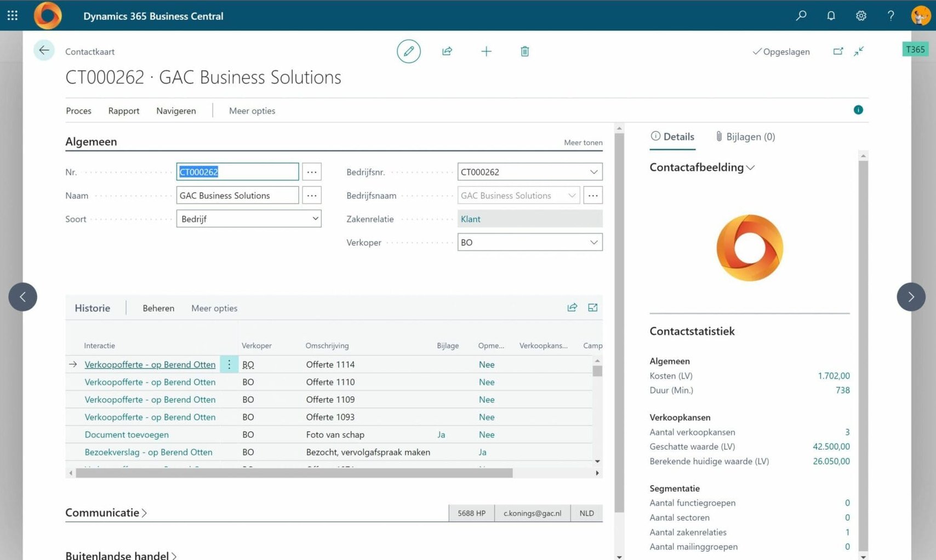
Task: Open the Klant zakenrelatie link
Action: [x=470, y=219]
